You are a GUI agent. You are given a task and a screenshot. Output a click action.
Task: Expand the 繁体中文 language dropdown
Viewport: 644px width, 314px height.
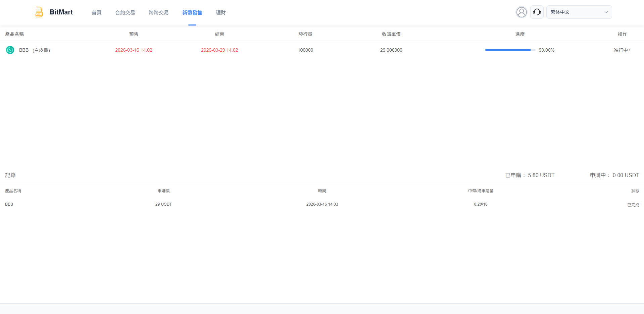579,12
